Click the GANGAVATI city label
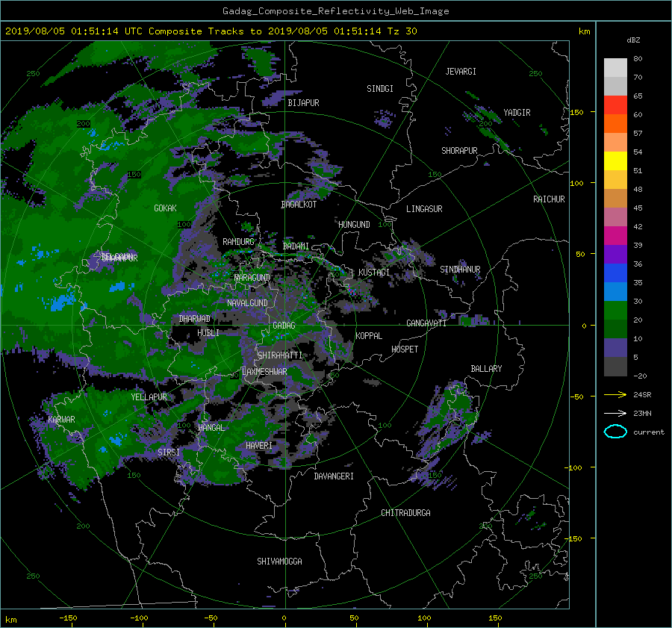This screenshot has width=672, height=628. [x=426, y=323]
